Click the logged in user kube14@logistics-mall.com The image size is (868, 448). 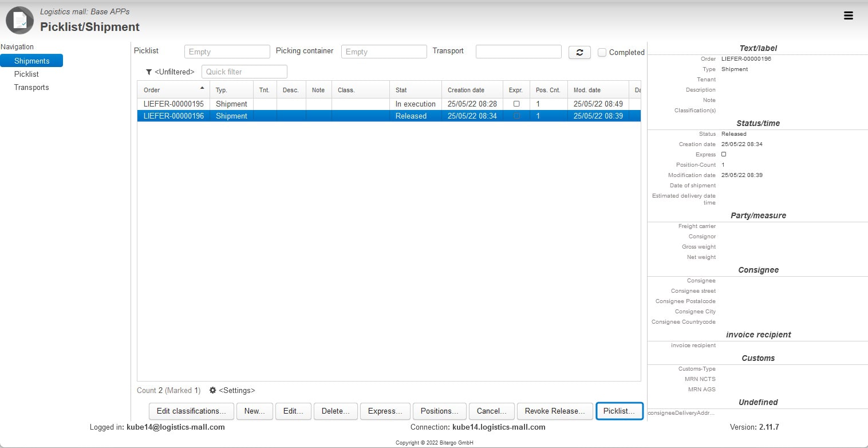176,427
